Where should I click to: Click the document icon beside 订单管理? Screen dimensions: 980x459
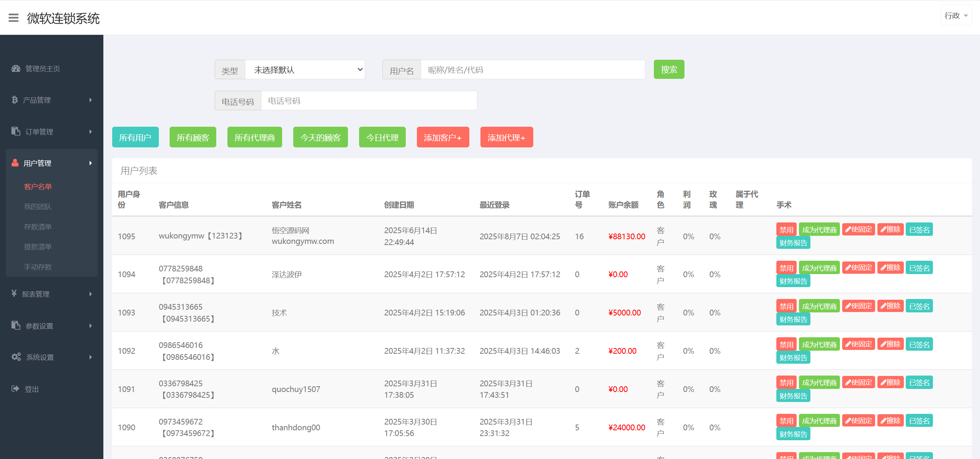[x=16, y=131]
